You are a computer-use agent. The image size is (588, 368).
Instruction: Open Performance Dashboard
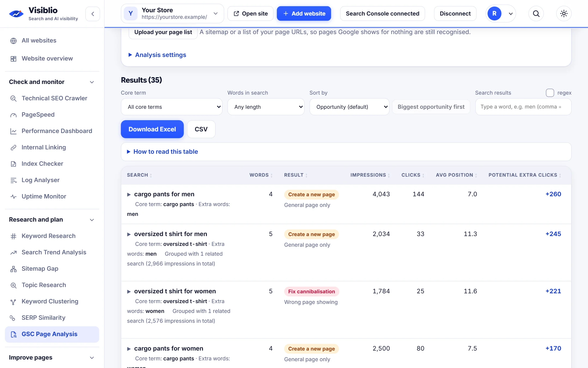[x=52, y=131]
